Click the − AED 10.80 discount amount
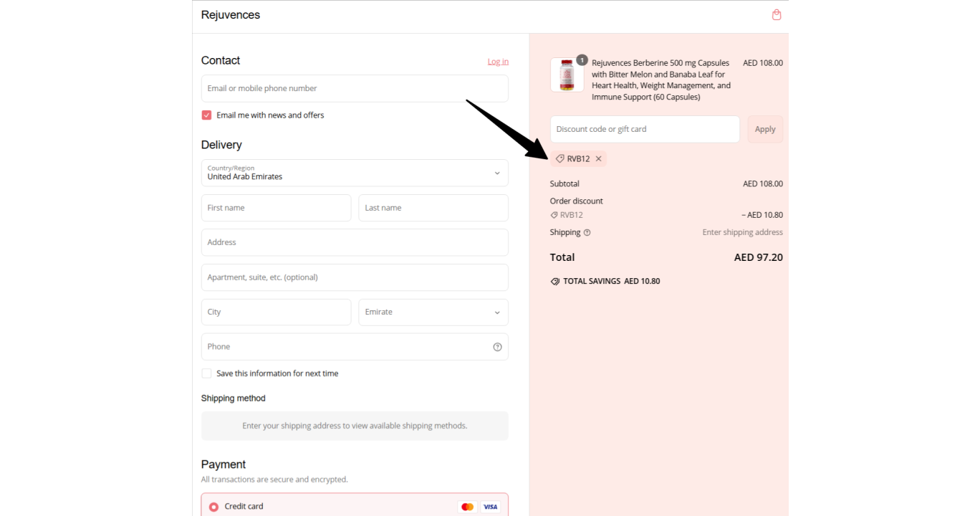Viewport: 980px width, 516px height. [762, 215]
